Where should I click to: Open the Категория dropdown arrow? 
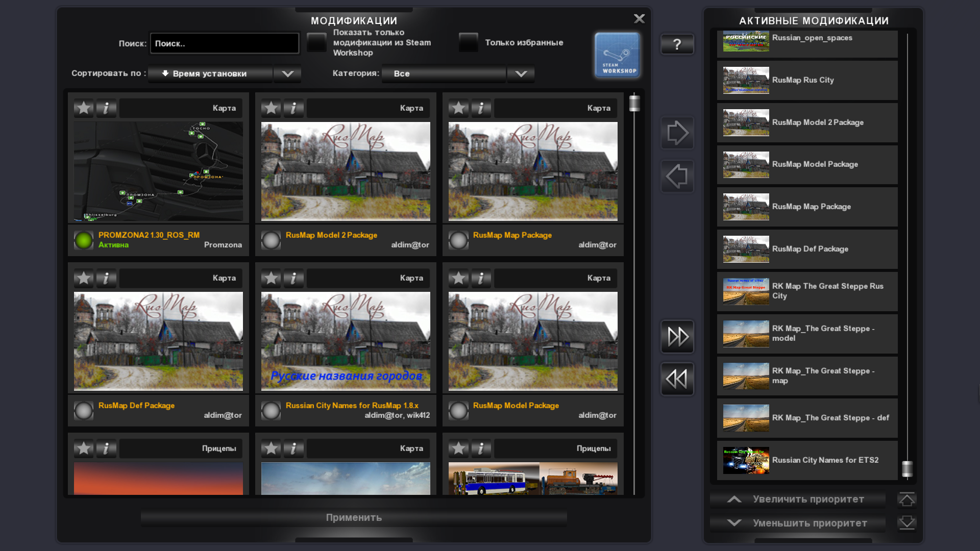pos(521,73)
